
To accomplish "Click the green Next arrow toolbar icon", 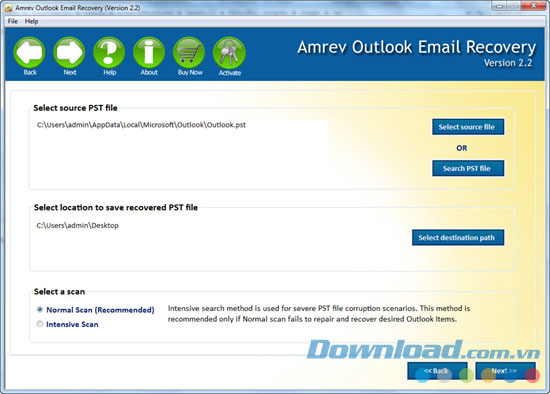I will click(69, 53).
